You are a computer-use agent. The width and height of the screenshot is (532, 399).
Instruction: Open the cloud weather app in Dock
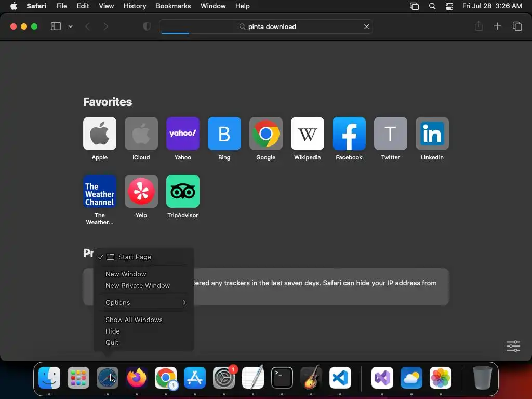click(x=411, y=378)
